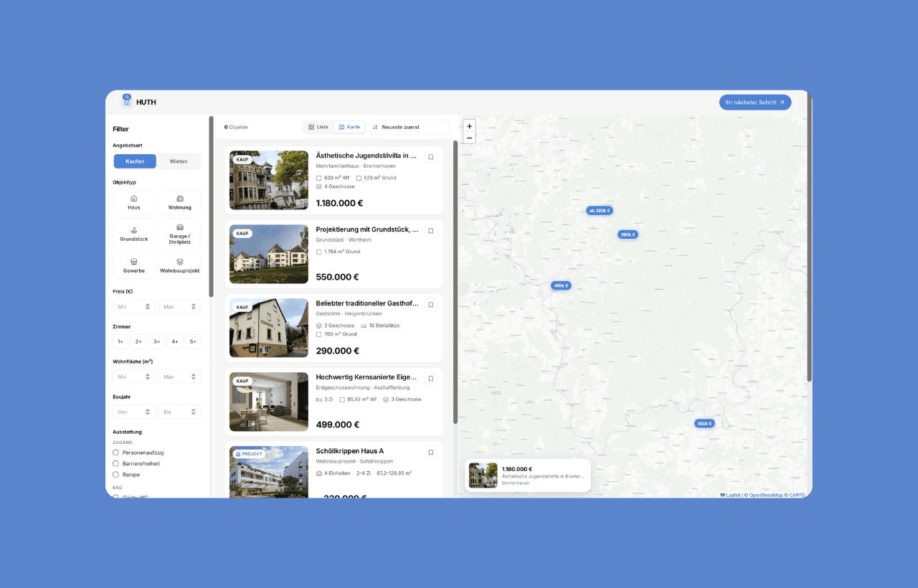The width and height of the screenshot is (918, 588).
Task: Filter for 1+ rooms
Action: [x=120, y=341]
